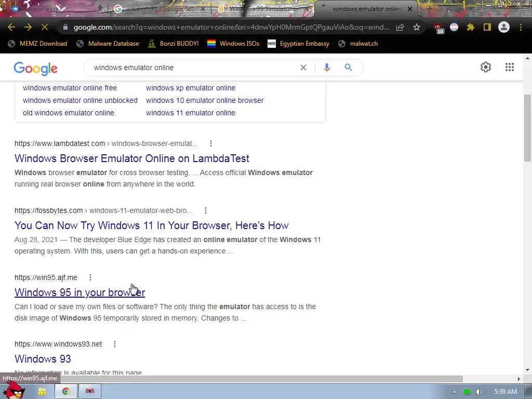Bookmark this page with the star icon
The width and height of the screenshot is (532, 399).
tap(417, 27)
